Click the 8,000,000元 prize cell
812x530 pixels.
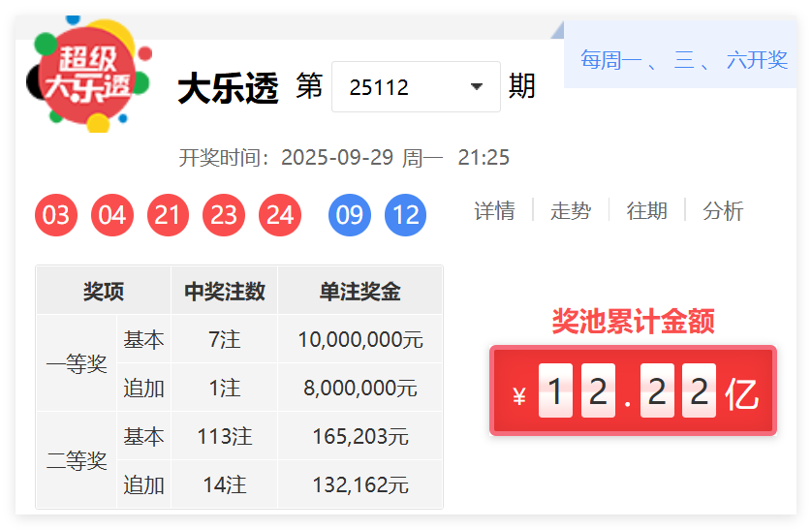(x=360, y=388)
